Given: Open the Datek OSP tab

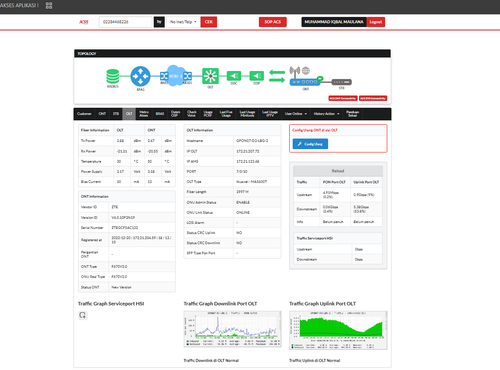Looking at the screenshot, I should click(175, 114).
